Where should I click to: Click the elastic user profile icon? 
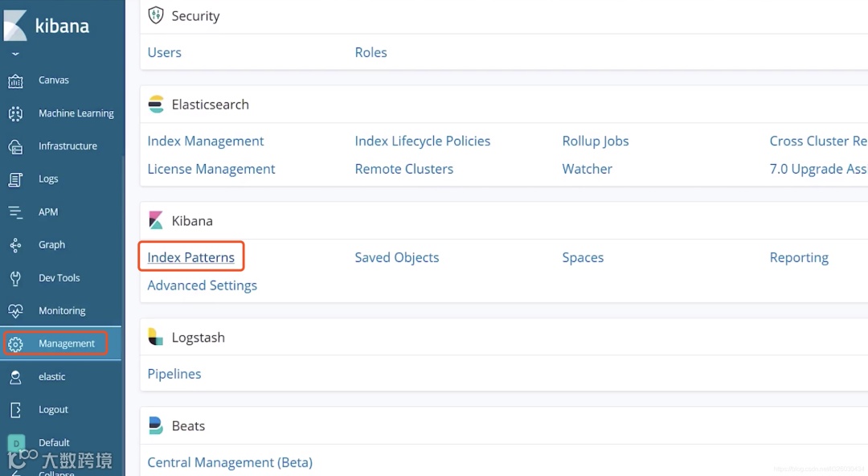pos(15,377)
